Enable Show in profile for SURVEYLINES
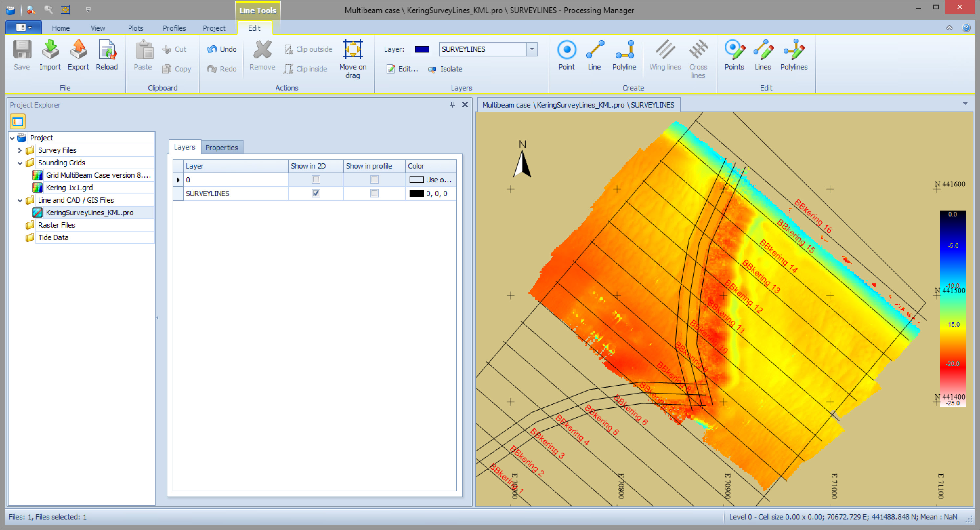980x530 pixels. click(x=374, y=194)
